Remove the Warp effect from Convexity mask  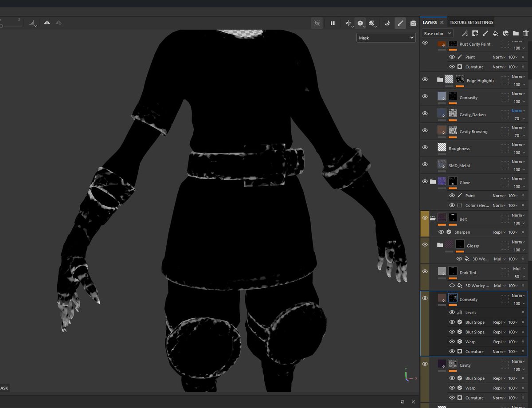pyautogui.click(x=523, y=341)
